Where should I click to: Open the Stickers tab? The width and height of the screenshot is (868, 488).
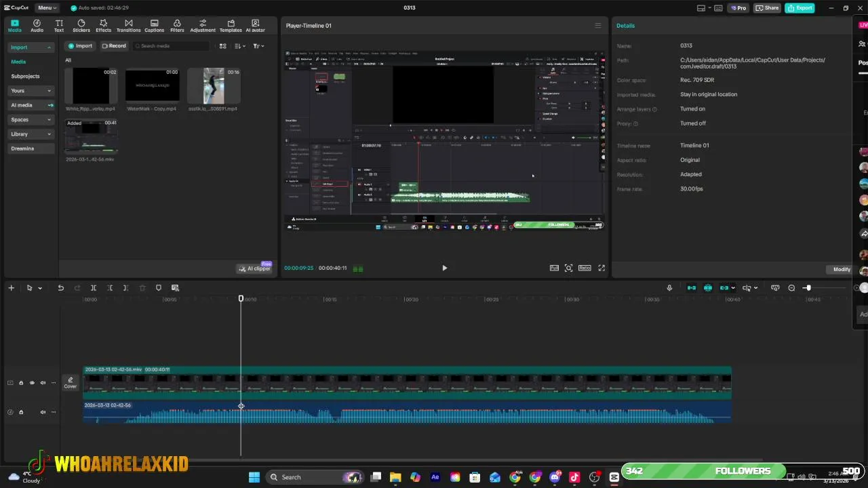click(x=81, y=26)
